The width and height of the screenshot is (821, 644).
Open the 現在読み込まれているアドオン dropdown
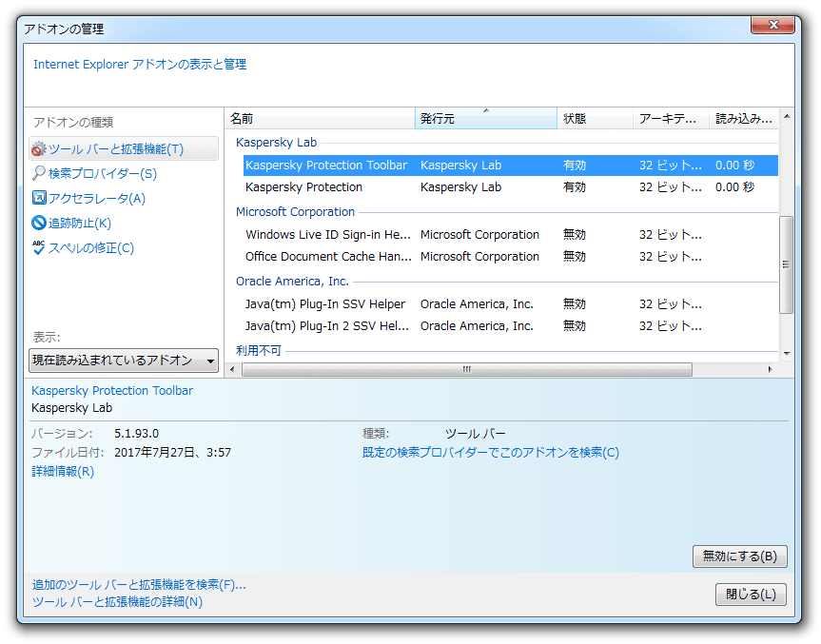click(x=124, y=361)
